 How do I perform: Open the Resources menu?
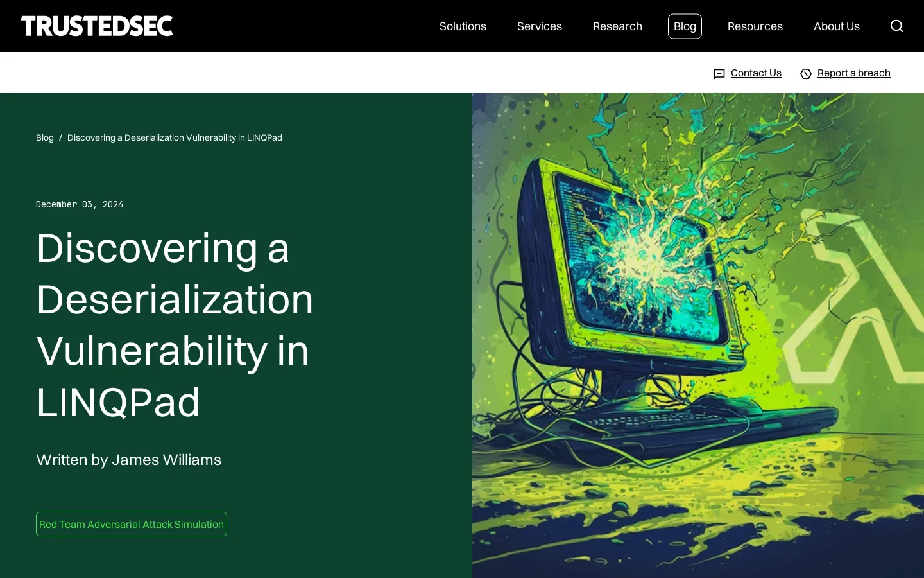[x=755, y=26]
